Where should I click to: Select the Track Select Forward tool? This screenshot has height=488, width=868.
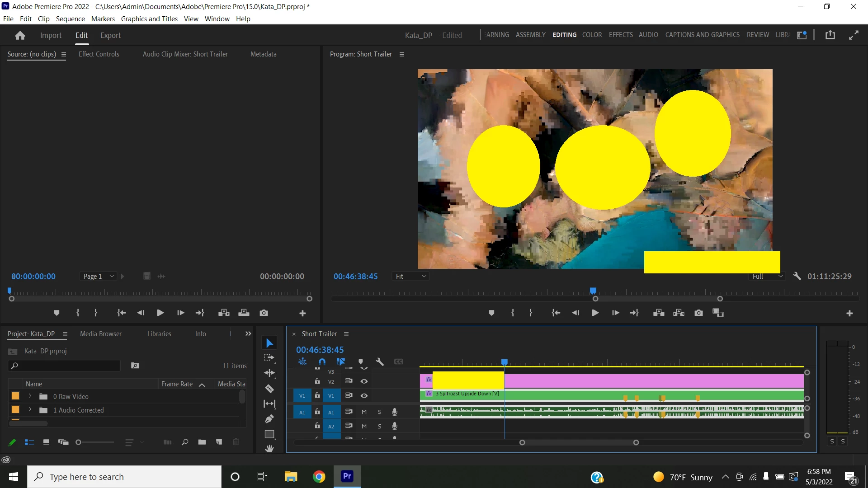pyautogui.click(x=269, y=358)
